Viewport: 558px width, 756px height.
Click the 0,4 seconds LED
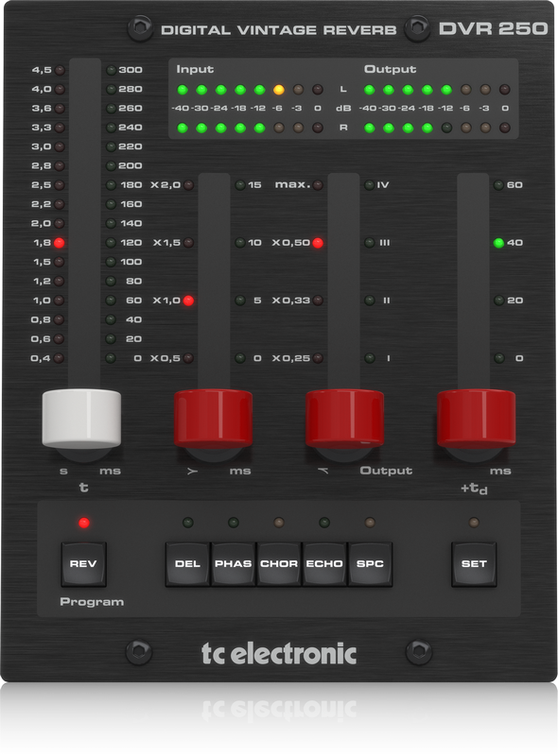[x=60, y=358]
